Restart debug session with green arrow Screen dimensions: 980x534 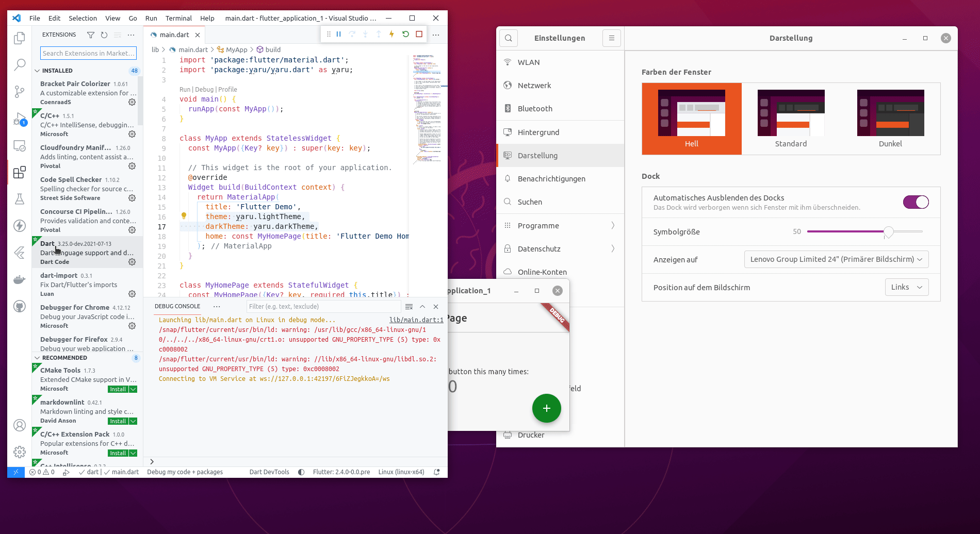(x=405, y=34)
